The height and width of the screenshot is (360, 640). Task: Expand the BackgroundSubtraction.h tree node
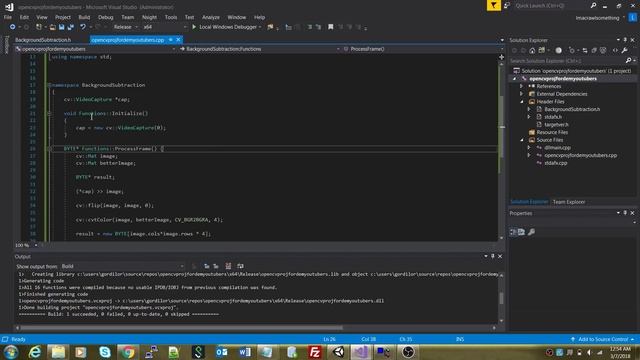[x=529, y=109]
